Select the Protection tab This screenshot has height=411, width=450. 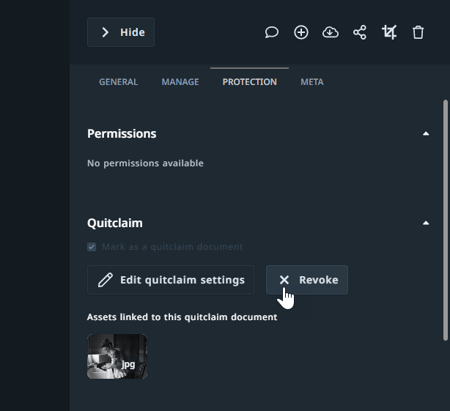(x=250, y=82)
